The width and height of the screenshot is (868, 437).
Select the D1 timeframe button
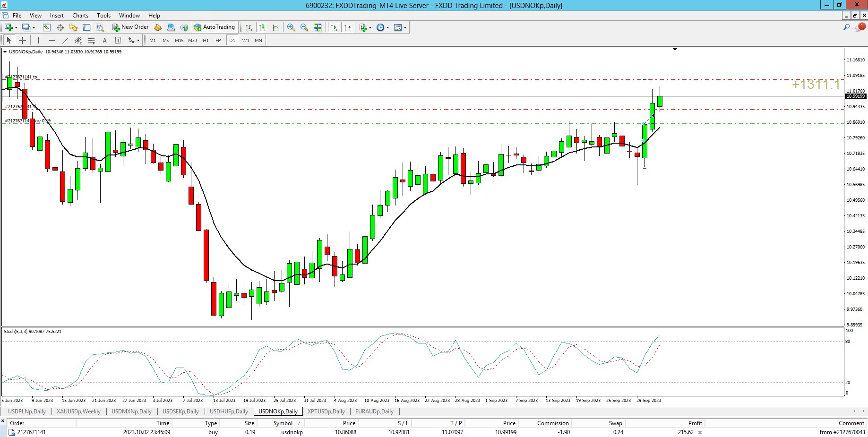(232, 40)
